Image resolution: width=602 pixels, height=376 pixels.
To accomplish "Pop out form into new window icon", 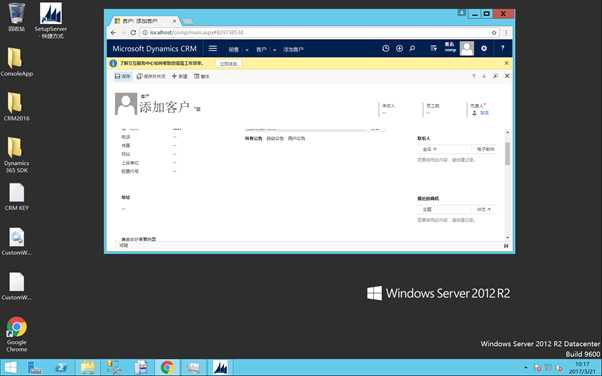I will 495,76.
